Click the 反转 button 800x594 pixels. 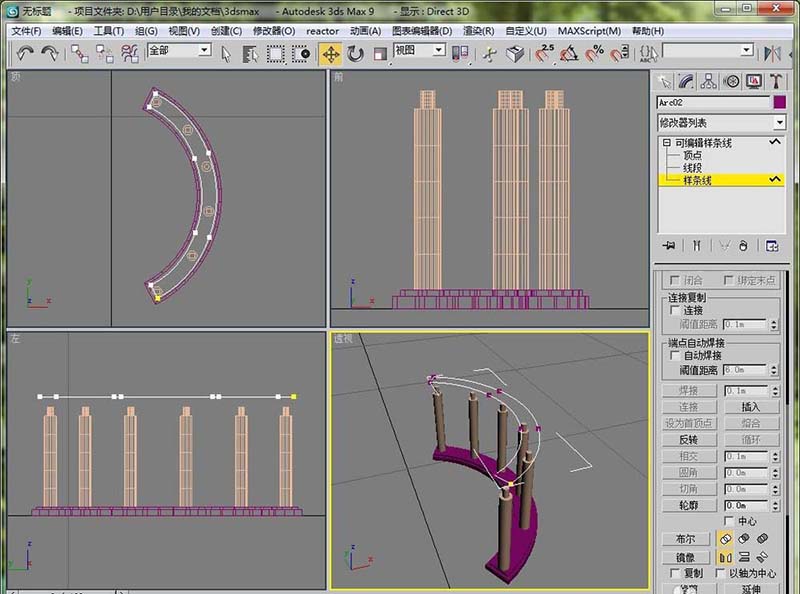689,439
